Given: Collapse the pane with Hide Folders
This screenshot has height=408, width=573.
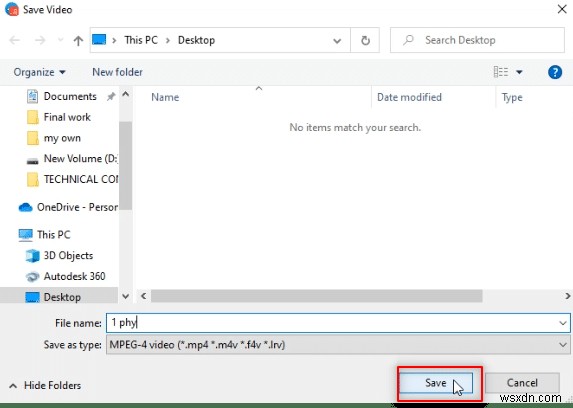Looking at the screenshot, I should [45, 385].
